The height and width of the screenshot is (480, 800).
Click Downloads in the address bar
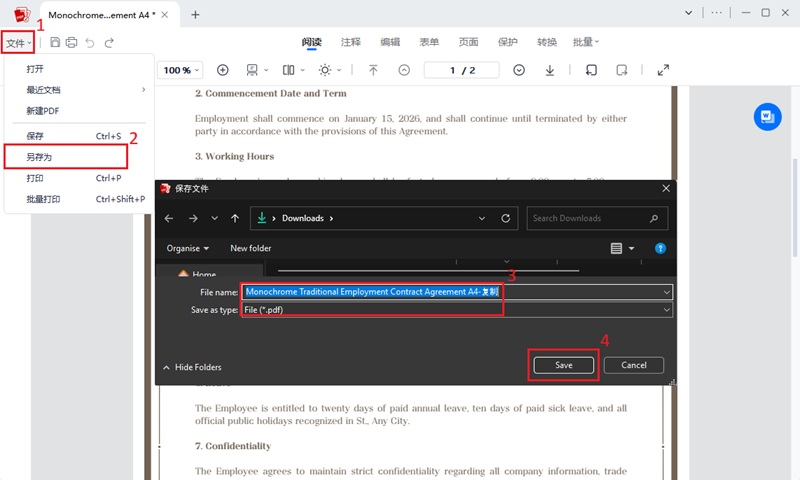click(303, 218)
